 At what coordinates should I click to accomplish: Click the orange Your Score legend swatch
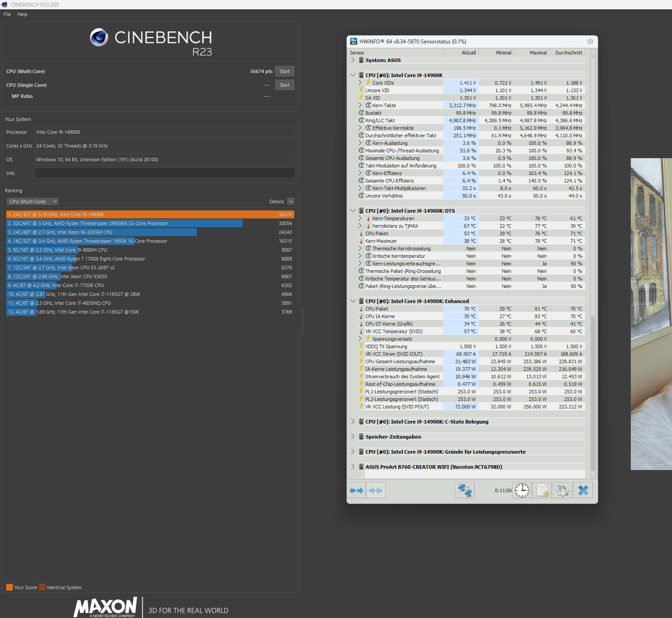click(x=9, y=587)
